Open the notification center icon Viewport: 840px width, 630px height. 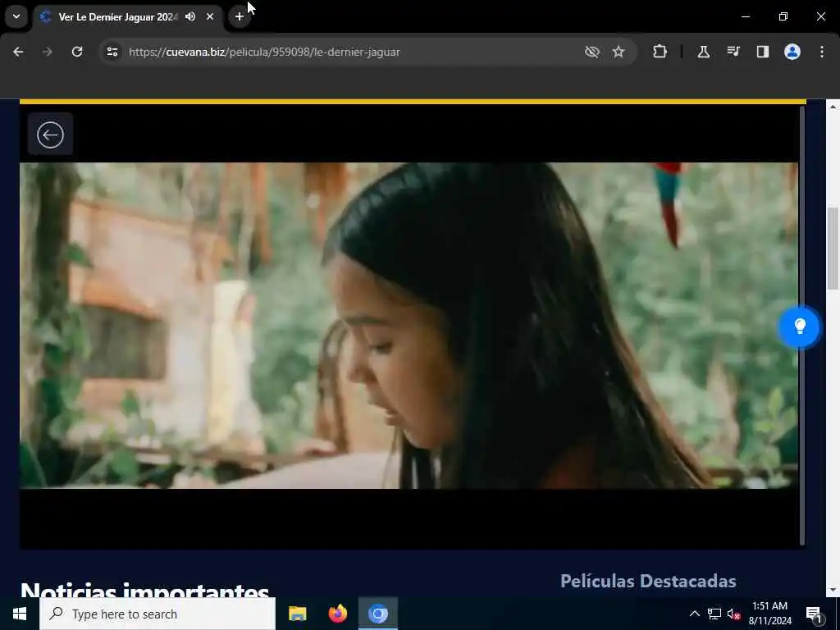[x=815, y=614]
